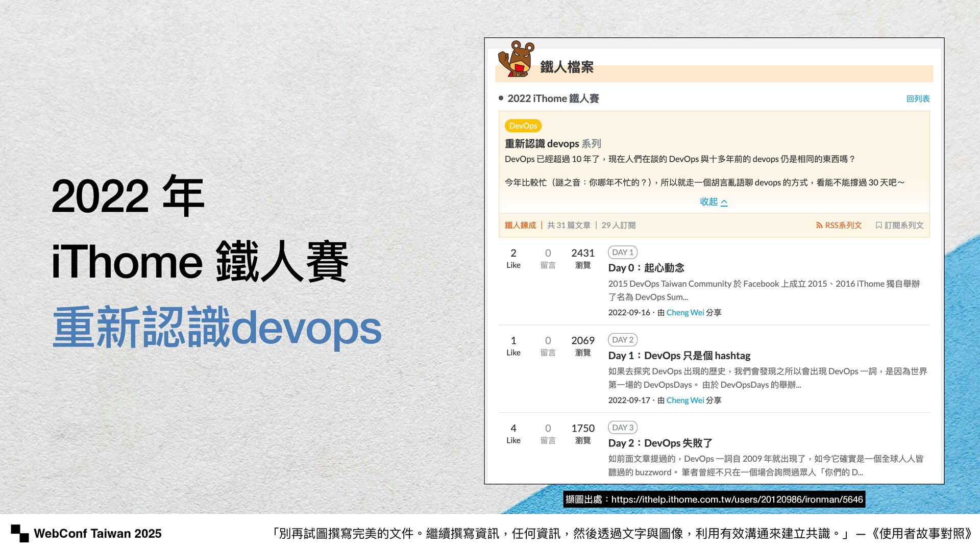The width and height of the screenshot is (980, 551).
Task: Click the 重新認識 devops 系列 series title
Action: point(552,144)
